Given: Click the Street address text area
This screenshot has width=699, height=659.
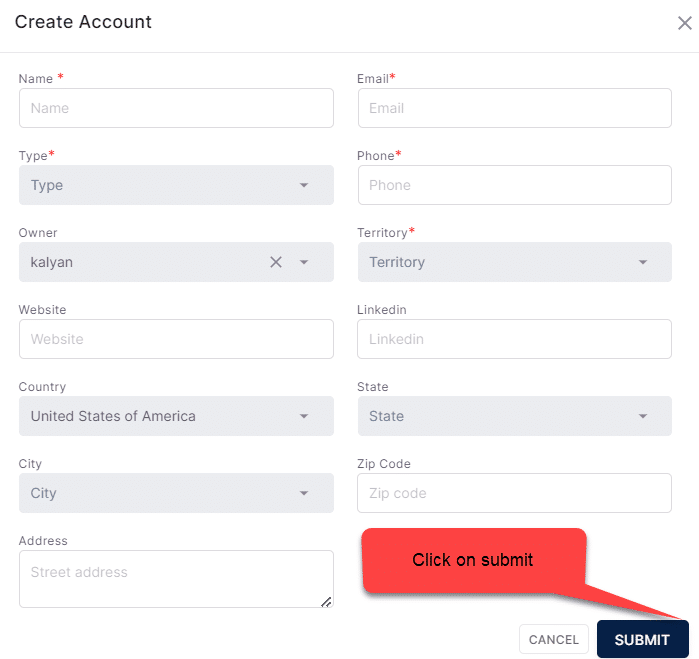Looking at the screenshot, I should coord(176,579).
